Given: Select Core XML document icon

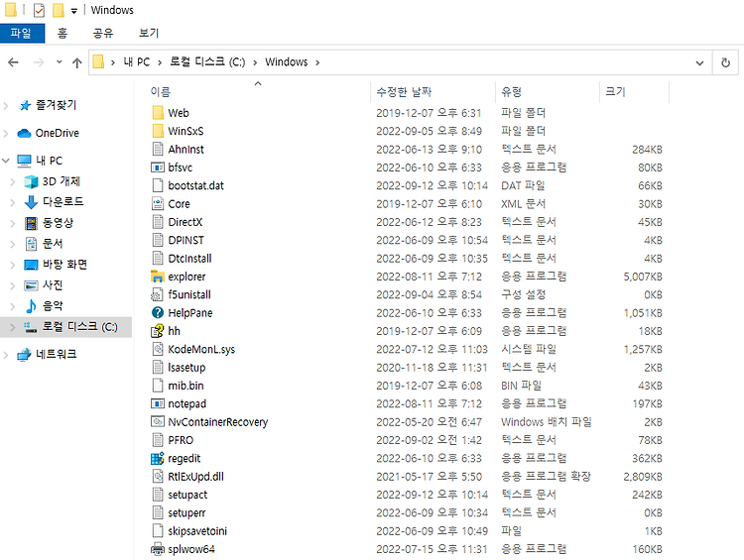Looking at the screenshot, I should coord(158,204).
